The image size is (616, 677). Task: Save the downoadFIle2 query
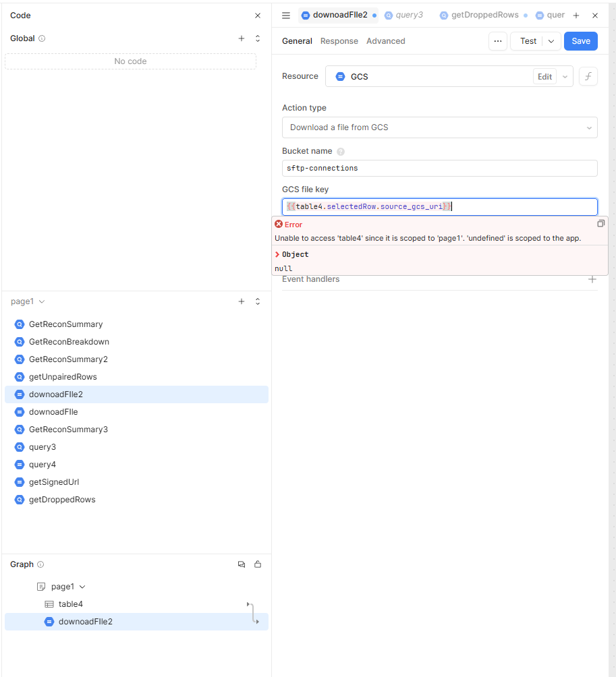pos(580,41)
